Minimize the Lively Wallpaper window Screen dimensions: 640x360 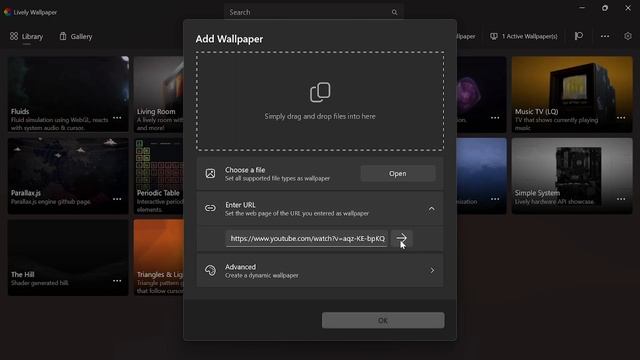point(582,8)
